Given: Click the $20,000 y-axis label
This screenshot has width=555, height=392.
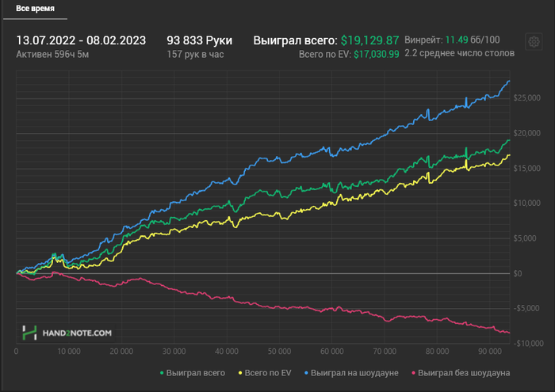Looking at the screenshot, I should [x=527, y=133].
